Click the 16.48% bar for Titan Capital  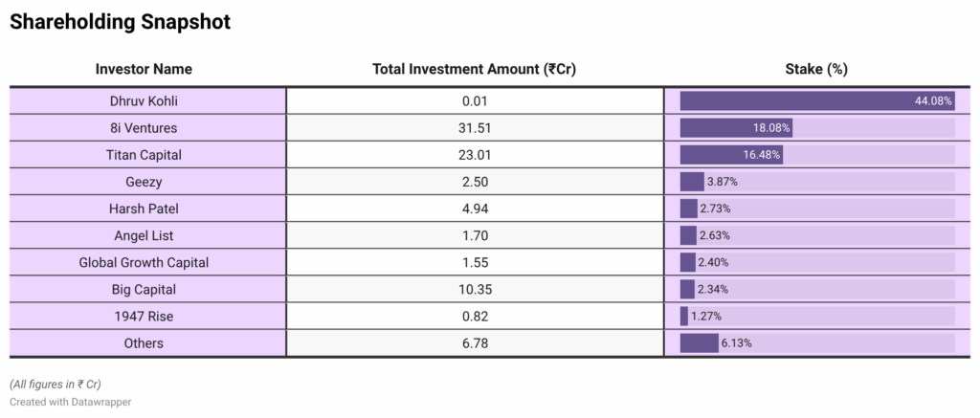(731, 154)
